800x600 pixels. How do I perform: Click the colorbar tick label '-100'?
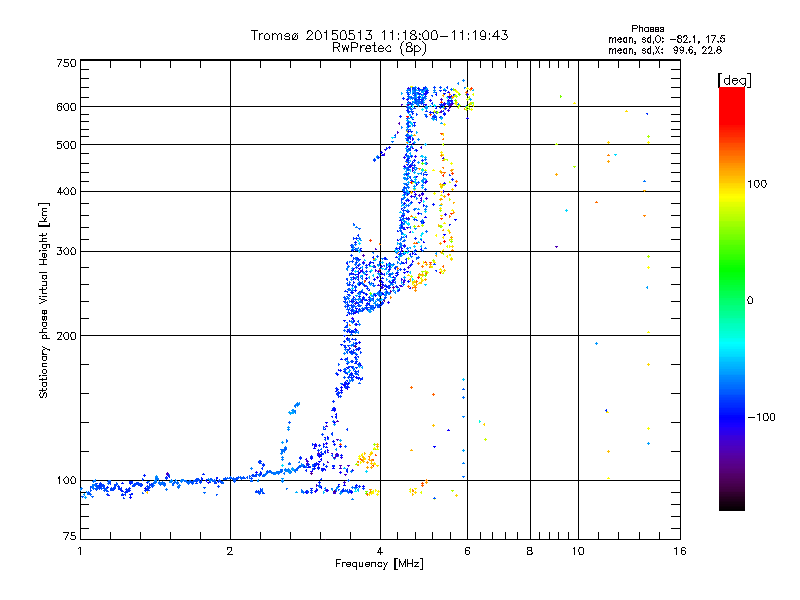click(761, 417)
